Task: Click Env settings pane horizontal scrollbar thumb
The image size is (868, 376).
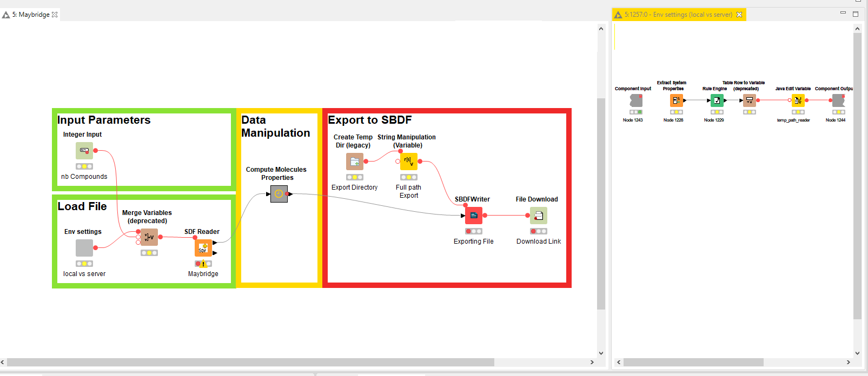Action: click(x=693, y=362)
